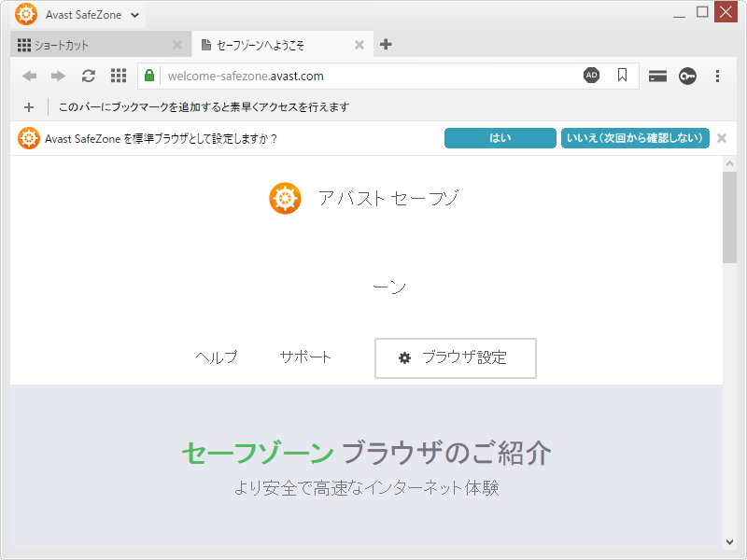Screen dimensions: 747x560
Task: Click はい to set default browser
Action: click(x=500, y=137)
